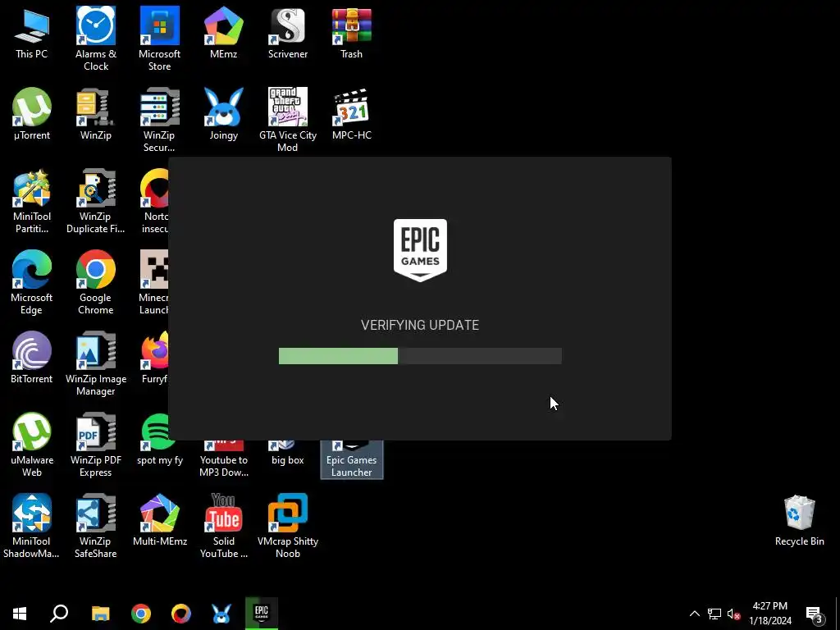Screen dimensions: 840x630
Task: Select the MiniTool Partiti... shortcut
Action: pos(32,202)
